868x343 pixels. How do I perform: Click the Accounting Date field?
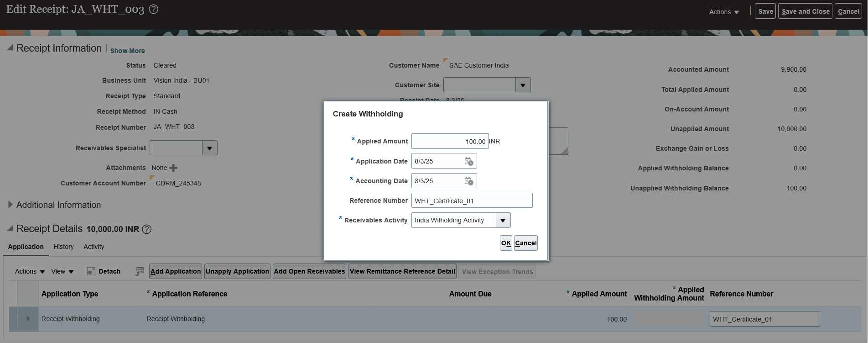pos(444,181)
